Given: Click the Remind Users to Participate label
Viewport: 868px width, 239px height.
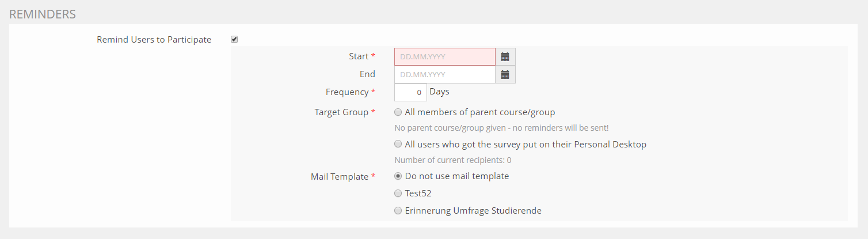Looking at the screenshot, I should tap(154, 40).
